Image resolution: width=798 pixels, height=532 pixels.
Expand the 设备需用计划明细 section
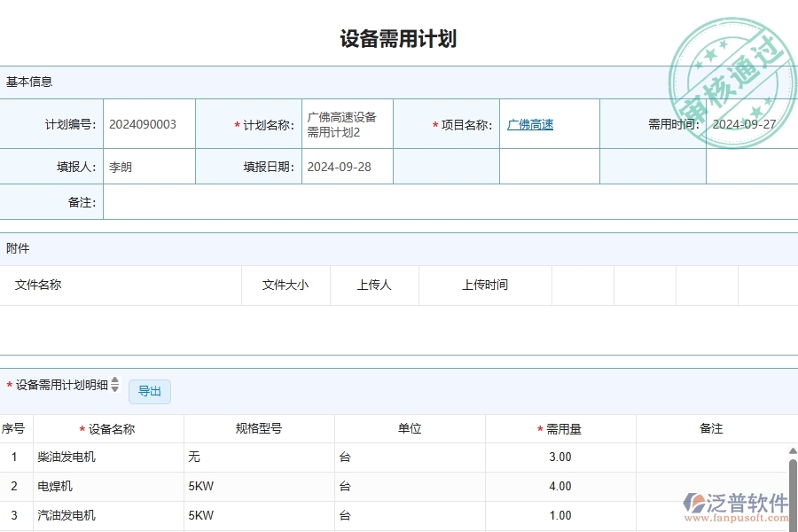[x=62, y=384]
